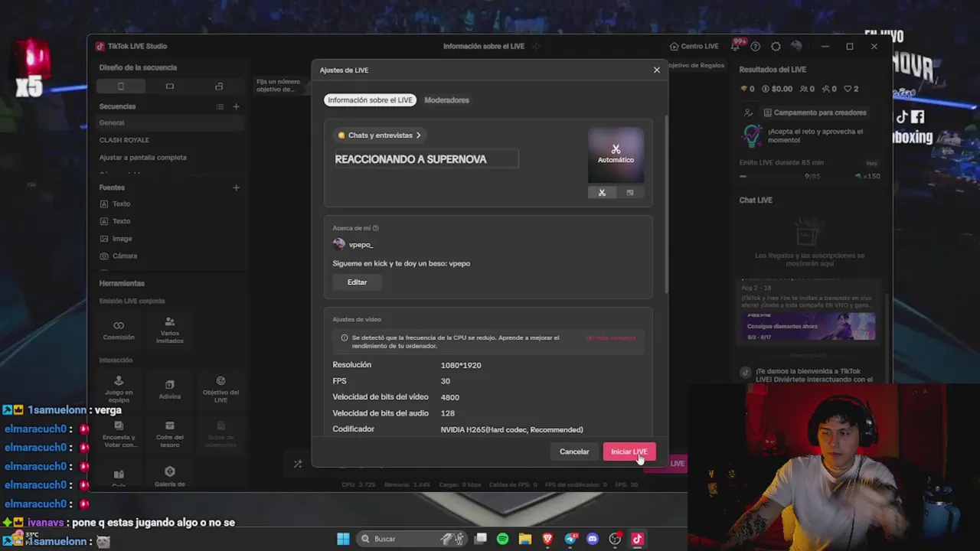Click the FPS value 30

point(446,381)
